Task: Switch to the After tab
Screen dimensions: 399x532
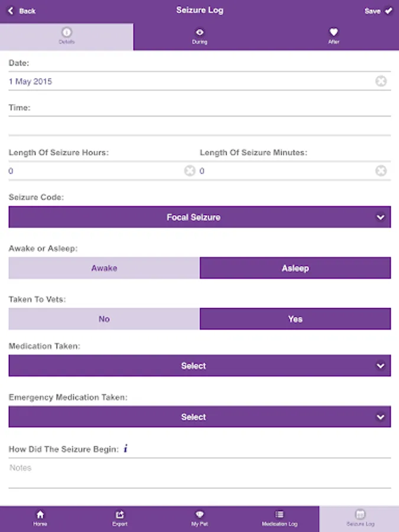Action: [333, 36]
